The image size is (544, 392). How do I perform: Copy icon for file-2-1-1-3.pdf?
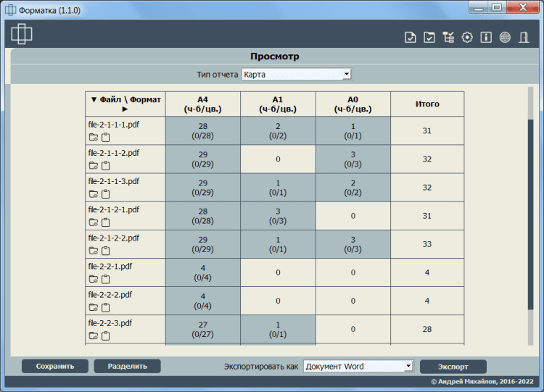tap(105, 194)
